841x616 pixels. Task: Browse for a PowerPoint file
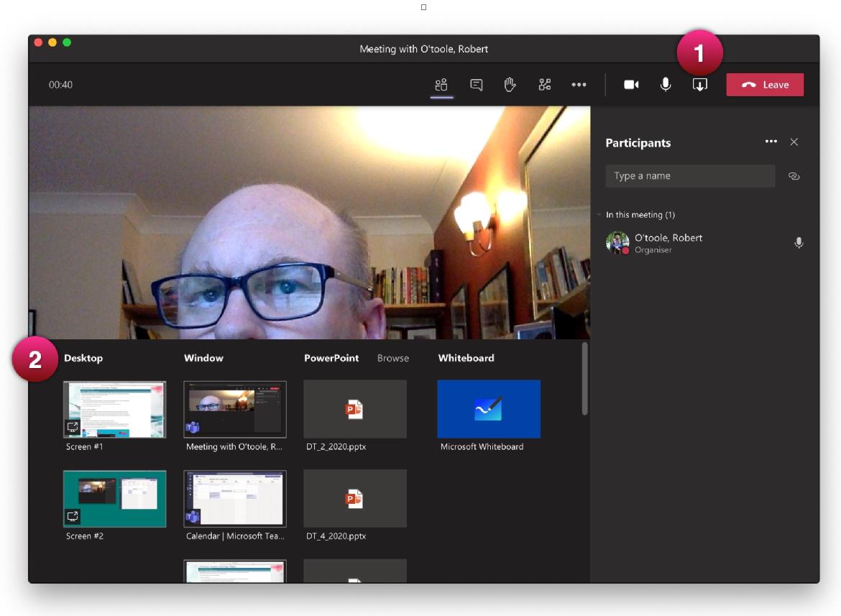coord(392,357)
